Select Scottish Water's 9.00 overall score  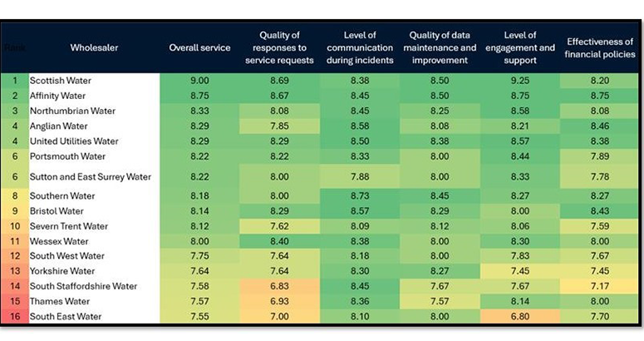coord(199,81)
